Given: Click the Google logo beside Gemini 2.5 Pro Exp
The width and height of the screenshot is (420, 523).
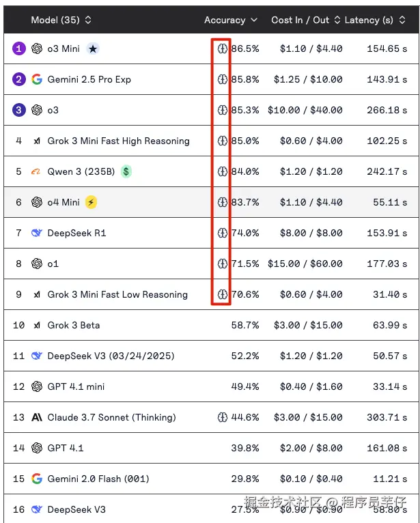Looking at the screenshot, I should point(37,79).
